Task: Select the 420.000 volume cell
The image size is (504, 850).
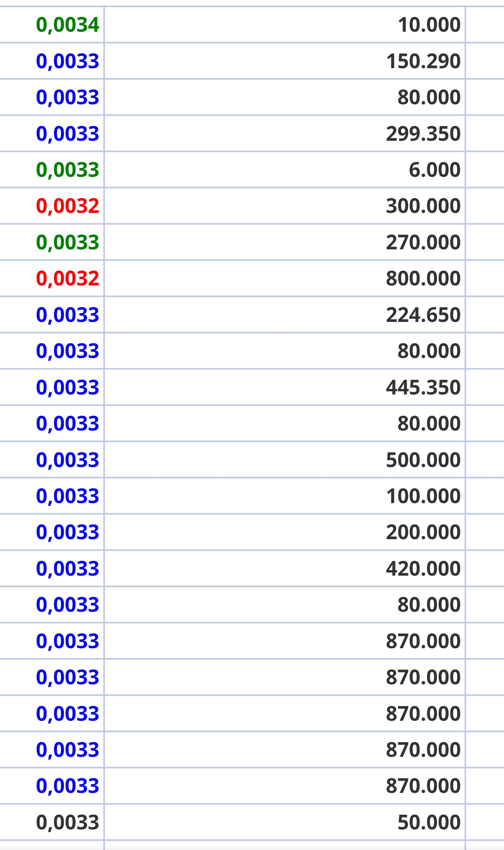Action: (423, 569)
